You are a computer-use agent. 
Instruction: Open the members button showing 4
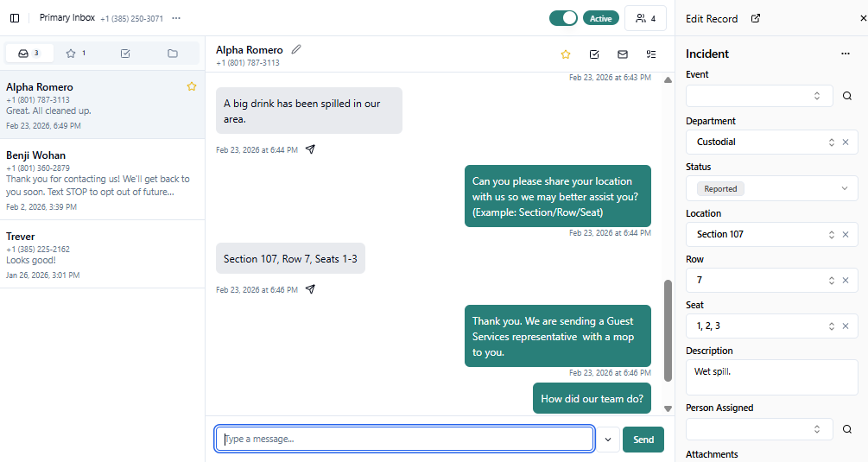[646, 18]
